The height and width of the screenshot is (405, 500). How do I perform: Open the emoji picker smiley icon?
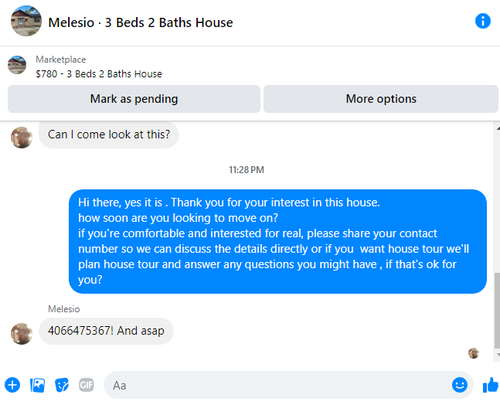[x=460, y=385]
